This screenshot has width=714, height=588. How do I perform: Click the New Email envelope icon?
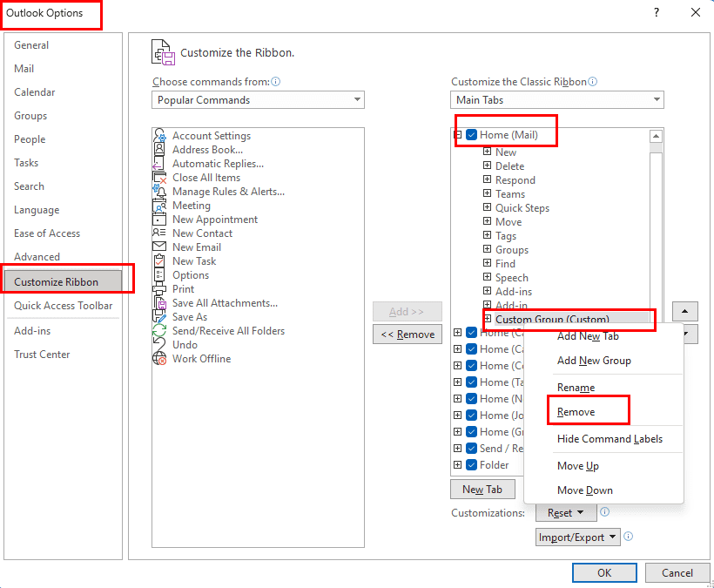[159, 247]
